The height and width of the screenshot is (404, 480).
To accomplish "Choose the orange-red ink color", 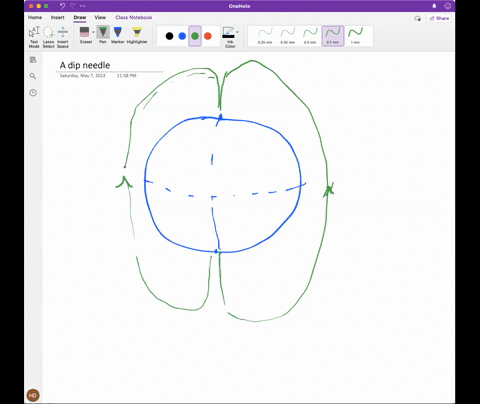I will (208, 36).
